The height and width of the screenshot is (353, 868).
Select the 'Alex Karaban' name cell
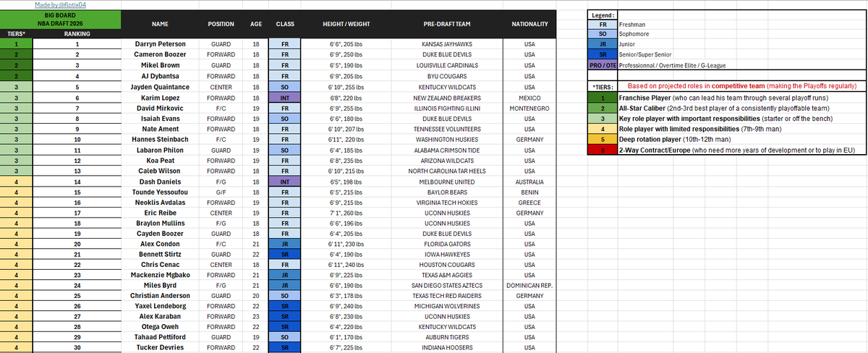161,318
